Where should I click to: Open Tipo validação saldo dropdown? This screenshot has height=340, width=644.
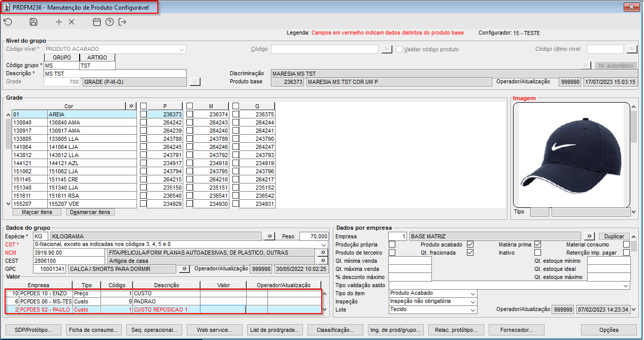click(x=626, y=285)
